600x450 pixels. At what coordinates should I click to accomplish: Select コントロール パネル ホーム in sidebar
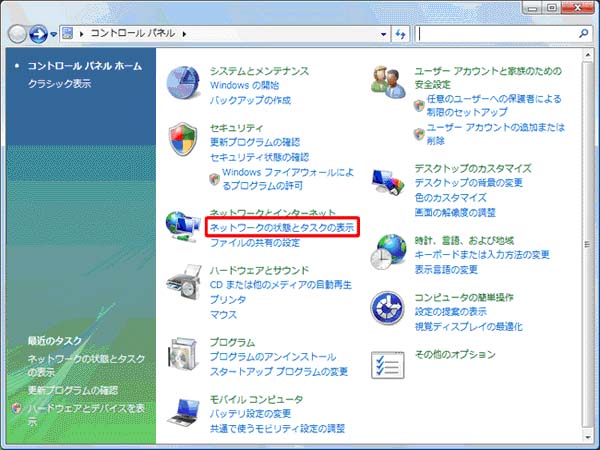click(85, 66)
